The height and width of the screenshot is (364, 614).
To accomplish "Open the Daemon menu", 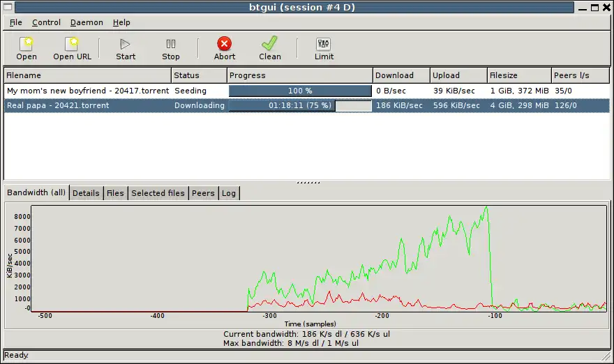I will pos(87,22).
